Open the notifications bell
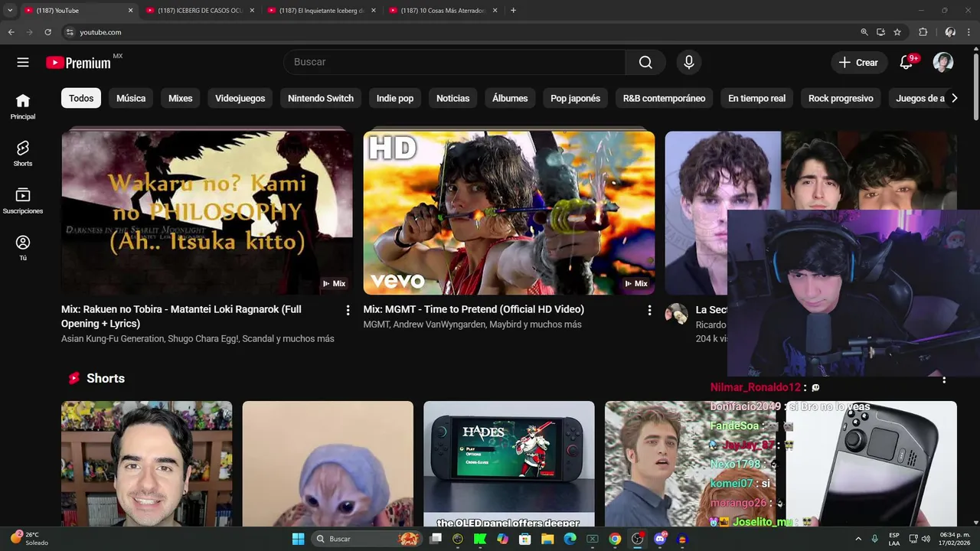The image size is (980, 551). (906, 63)
